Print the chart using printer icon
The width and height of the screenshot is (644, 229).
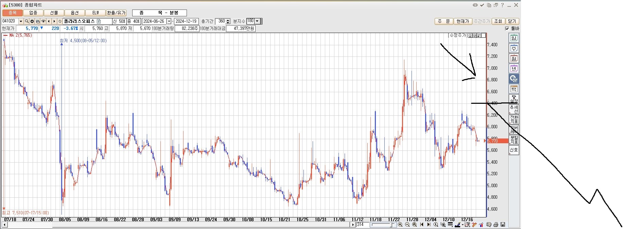(x=496, y=225)
